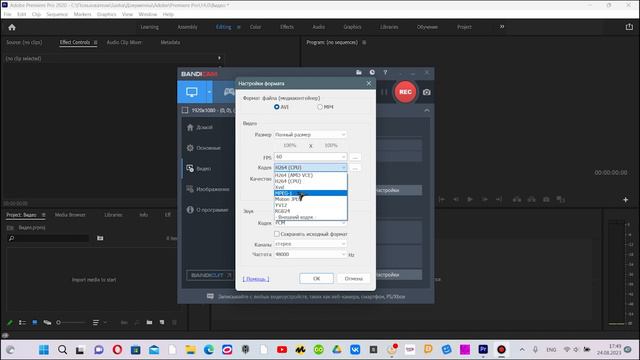Image resolution: width=640 pixels, height=360 pixels.
Task: Click Export Frame camera icon in Program monitor
Action: click(x=546, y=200)
